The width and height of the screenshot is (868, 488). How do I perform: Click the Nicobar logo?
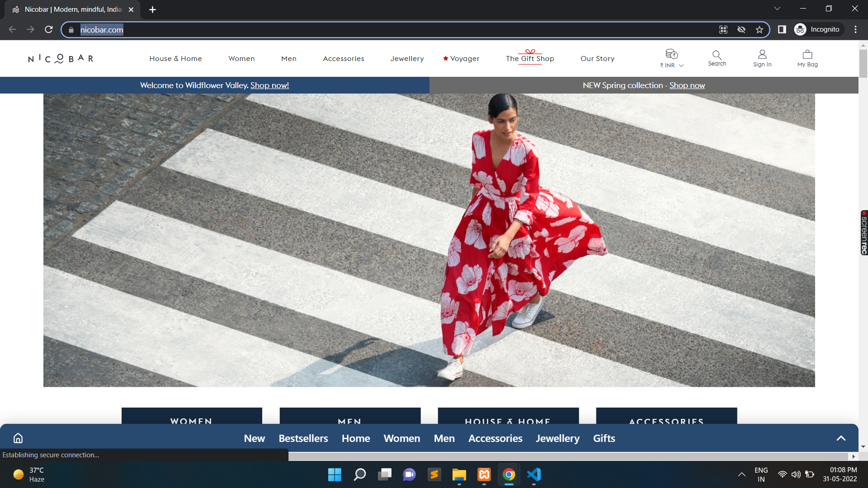point(61,59)
